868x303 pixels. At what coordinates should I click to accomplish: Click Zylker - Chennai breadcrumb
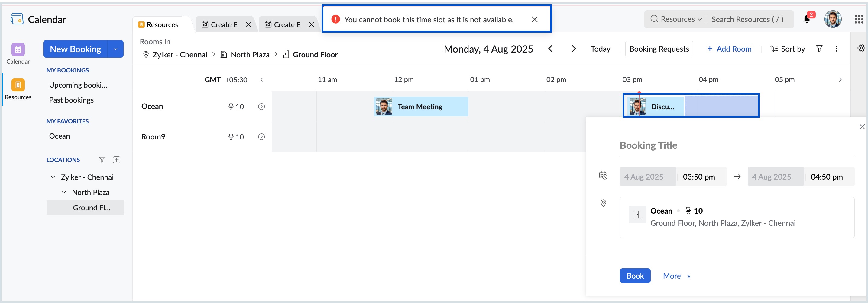tap(180, 55)
